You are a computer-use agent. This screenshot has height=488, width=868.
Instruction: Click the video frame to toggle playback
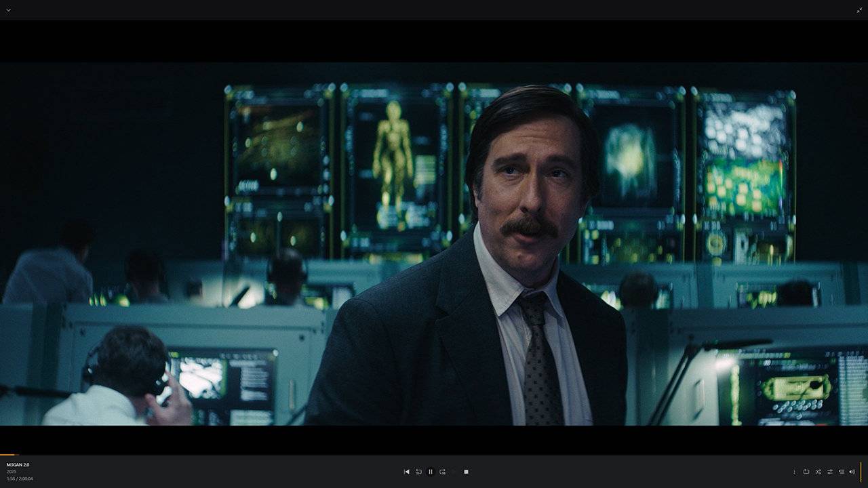tap(434, 244)
